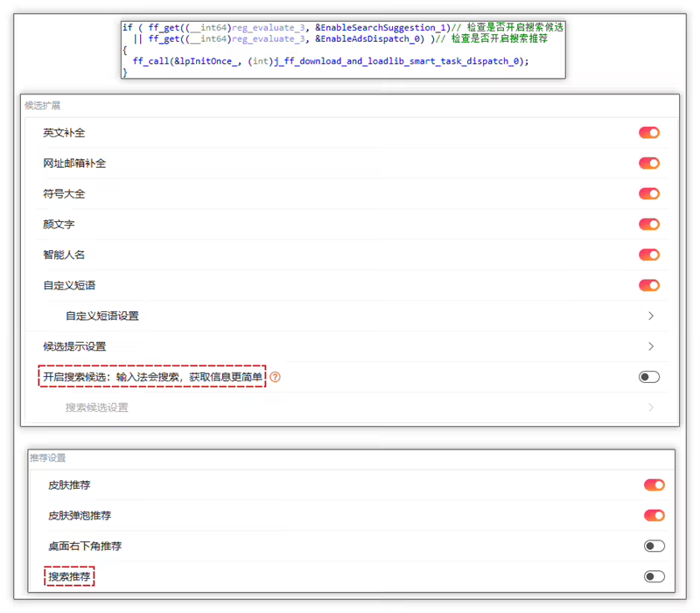Viewport: 700px width, 613px height.
Task: Click the 搜索候选设置 label
Action: [96, 408]
